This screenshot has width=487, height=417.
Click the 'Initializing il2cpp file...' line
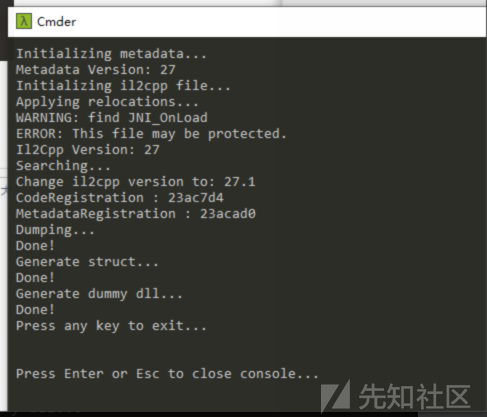coord(123,86)
